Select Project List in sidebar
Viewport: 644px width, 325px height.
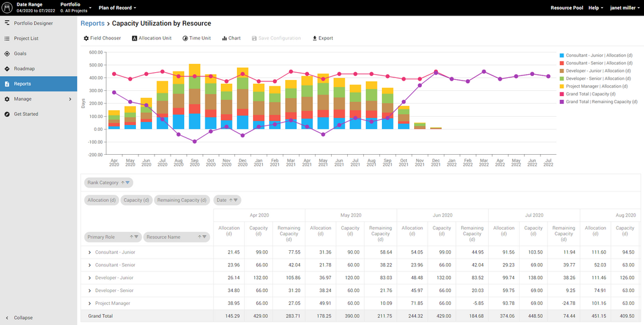(26, 39)
